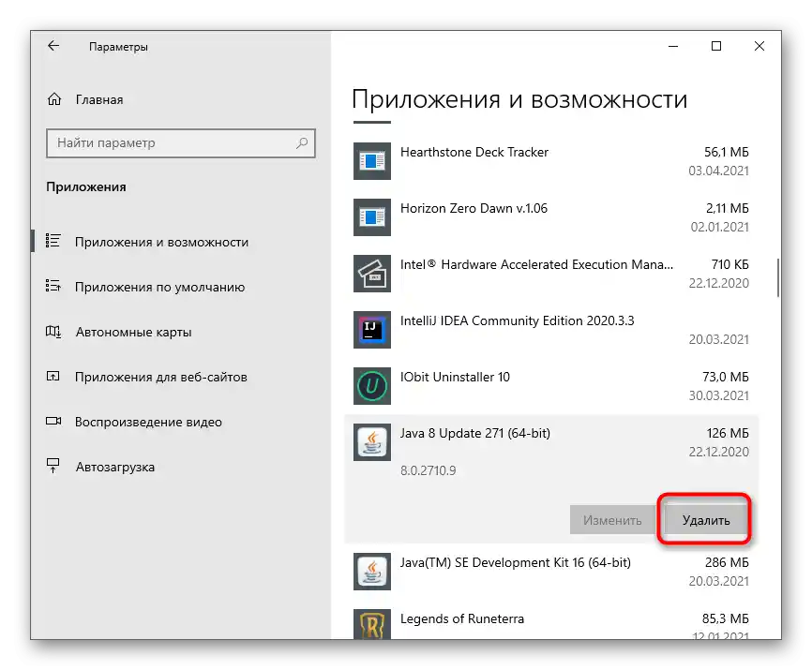Click the Приложения и возможности page heading
The width and height of the screenshot is (812, 670).
point(519,98)
